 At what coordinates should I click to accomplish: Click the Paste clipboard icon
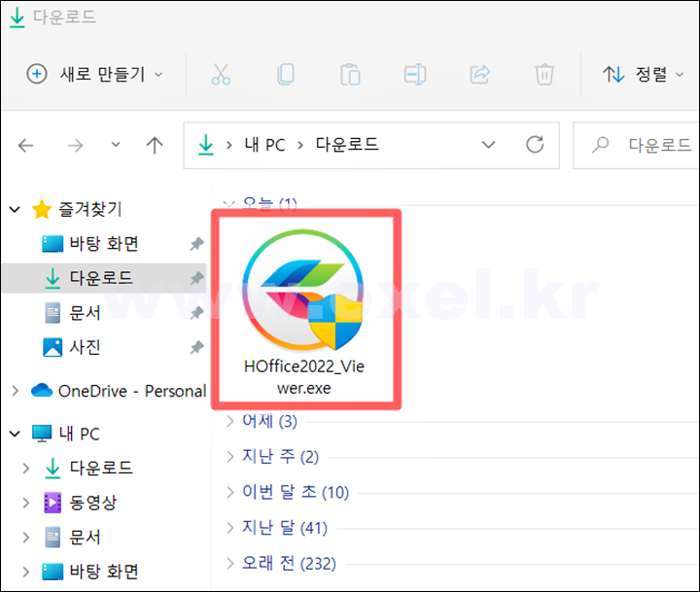coord(350,74)
